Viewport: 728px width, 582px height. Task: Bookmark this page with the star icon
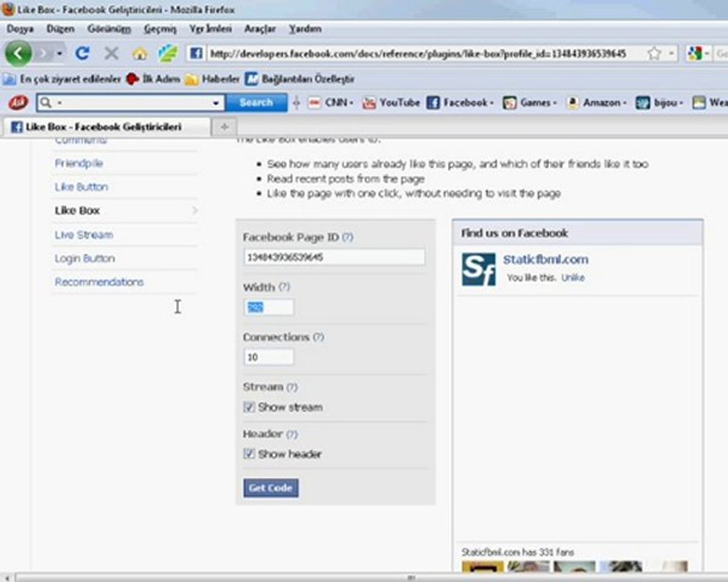(654, 54)
